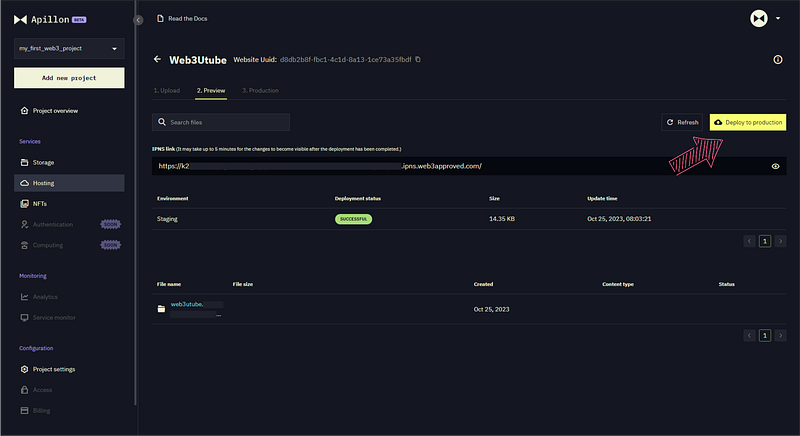The image size is (800, 436).
Task: Click the SOON badge beside Authentication
Action: (x=111, y=224)
